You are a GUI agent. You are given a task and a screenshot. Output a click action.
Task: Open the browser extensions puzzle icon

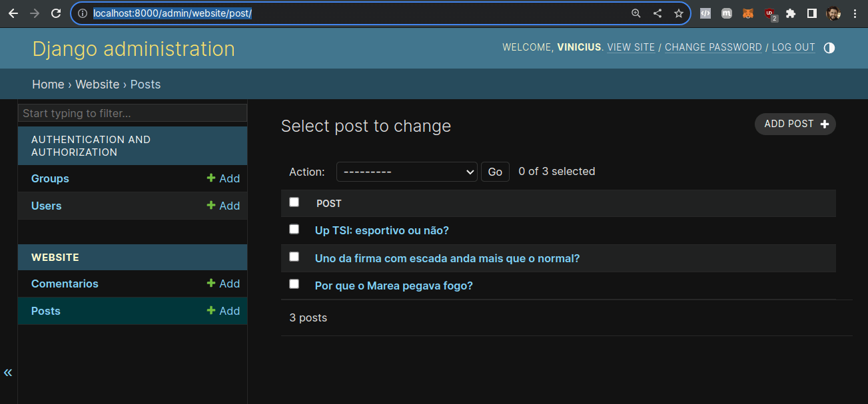click(x=791, y=13)
